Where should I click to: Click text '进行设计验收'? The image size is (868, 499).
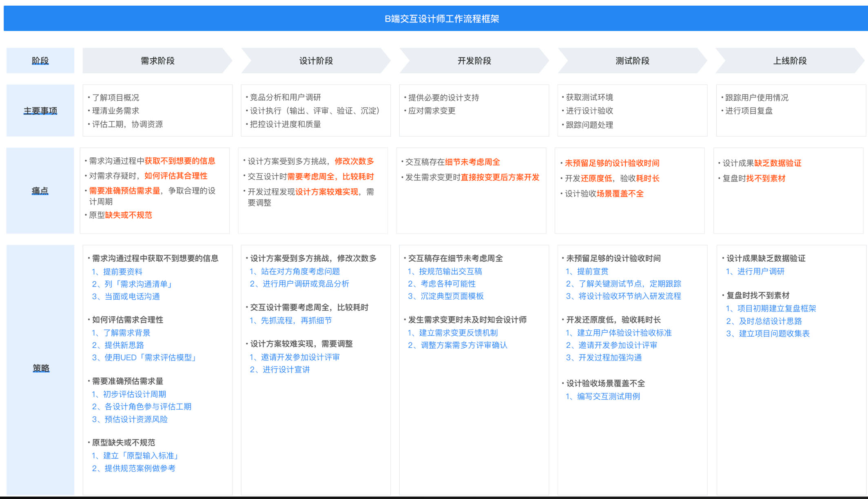point(590,110)
